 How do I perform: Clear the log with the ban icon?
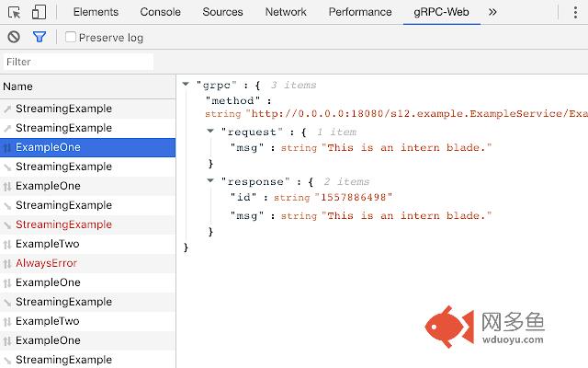[x=14, y=37]
